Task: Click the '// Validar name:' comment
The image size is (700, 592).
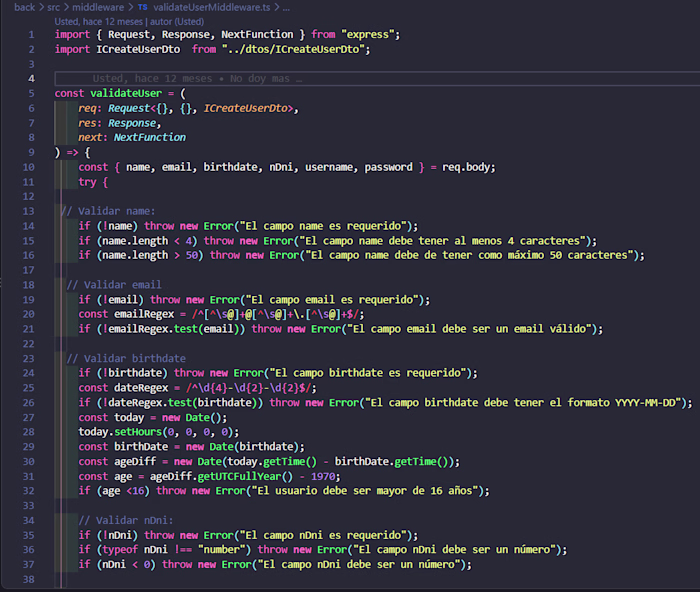Action: pyautogui.click(x=108, y=211)
